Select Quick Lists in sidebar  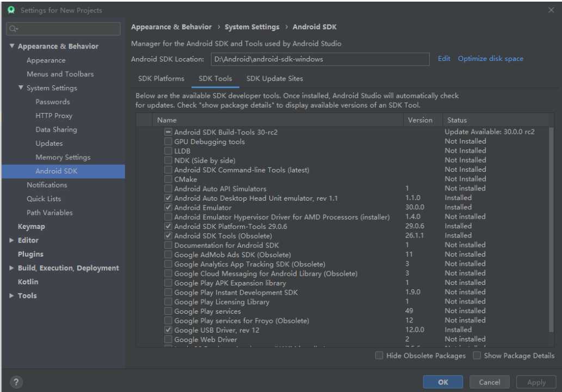(x=44, y=198)
